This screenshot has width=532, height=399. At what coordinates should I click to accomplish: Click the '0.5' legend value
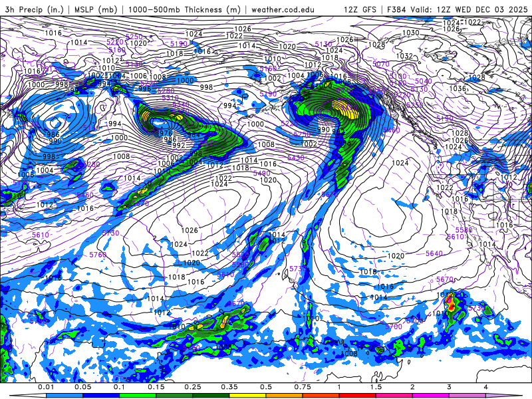coord(266,387)
